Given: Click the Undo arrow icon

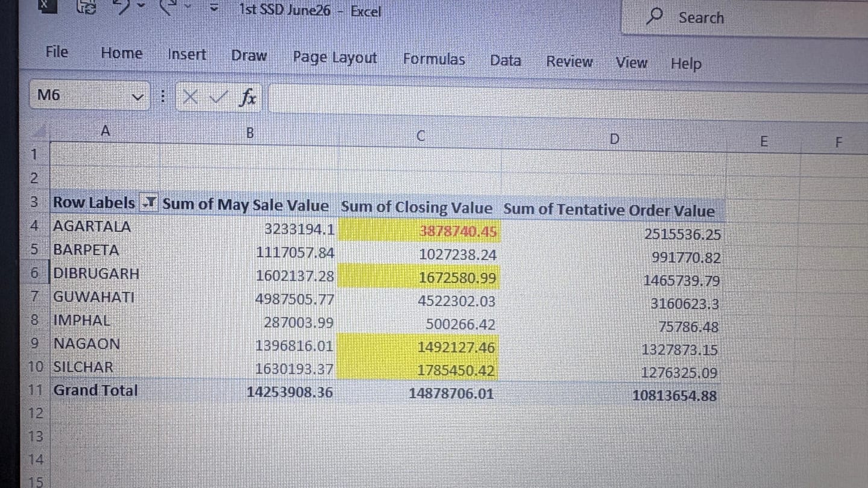Looking at the screenshot, I should click(x=121, y=6).
